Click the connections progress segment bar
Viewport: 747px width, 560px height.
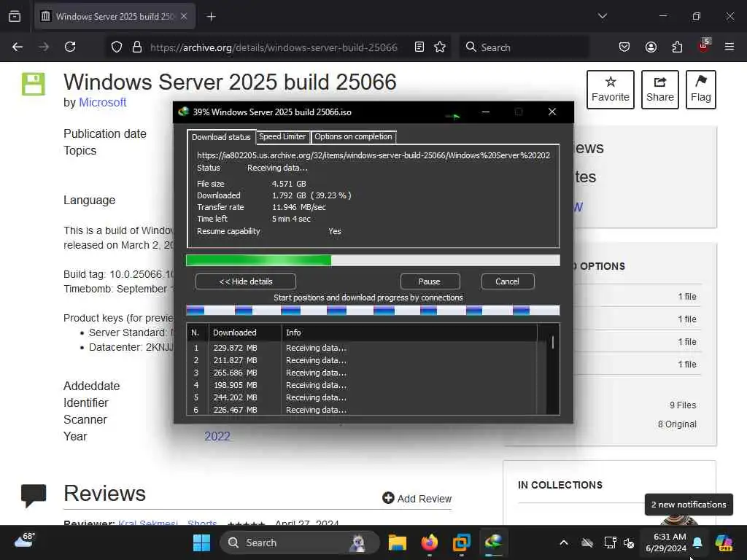373,311
